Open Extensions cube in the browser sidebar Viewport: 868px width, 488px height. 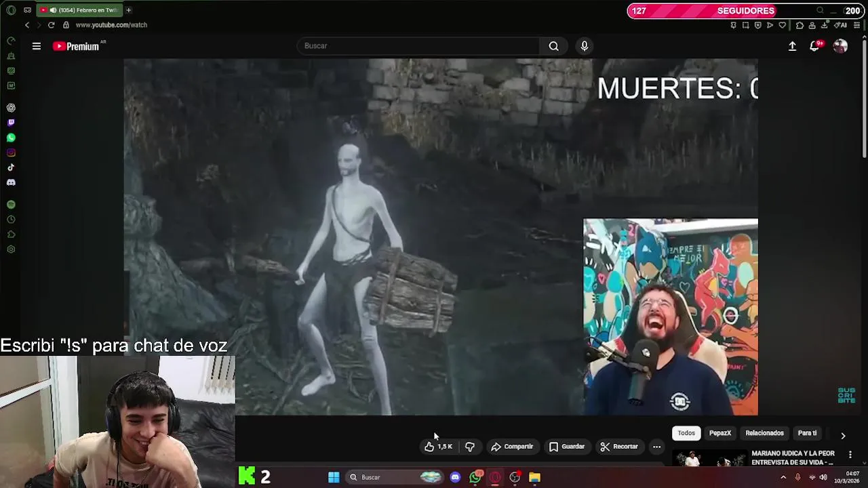coord(11,235)
